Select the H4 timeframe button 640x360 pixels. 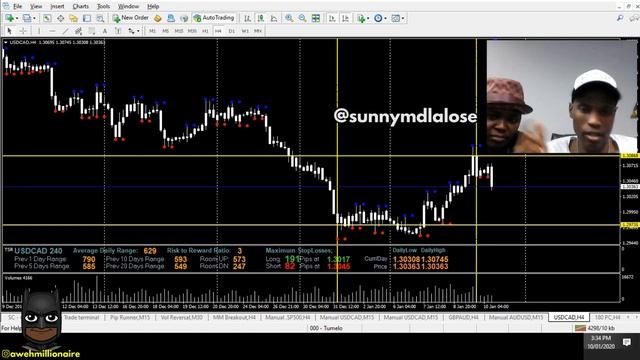click(x=218, y=31)
